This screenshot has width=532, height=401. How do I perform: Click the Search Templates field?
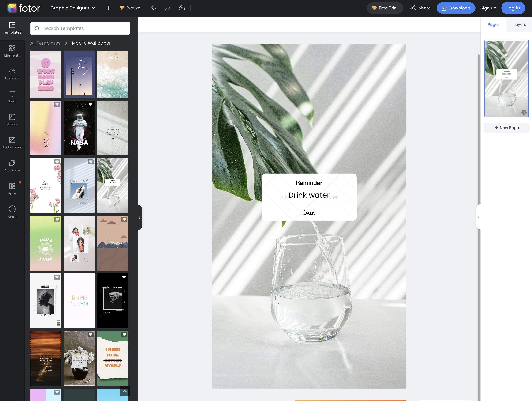pos(80,28)
